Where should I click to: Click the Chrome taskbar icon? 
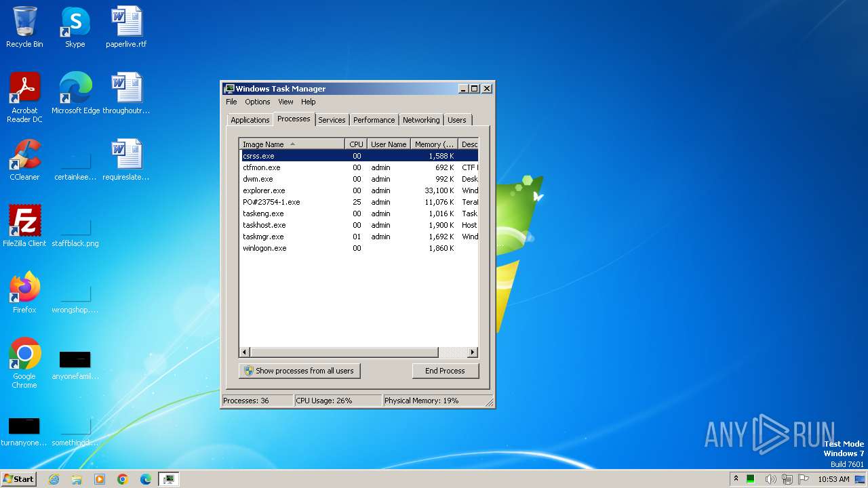pos(123,479)
